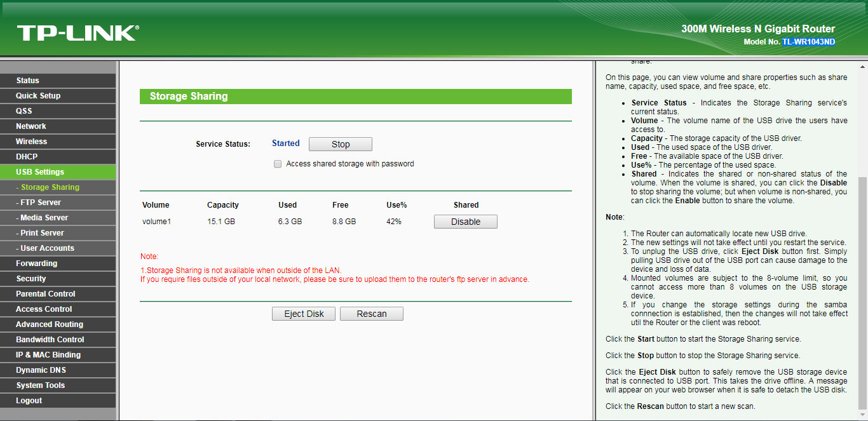Click the TP-LINK logo
The width and height of the screenshot is (868, 421).
click(78, 33)
